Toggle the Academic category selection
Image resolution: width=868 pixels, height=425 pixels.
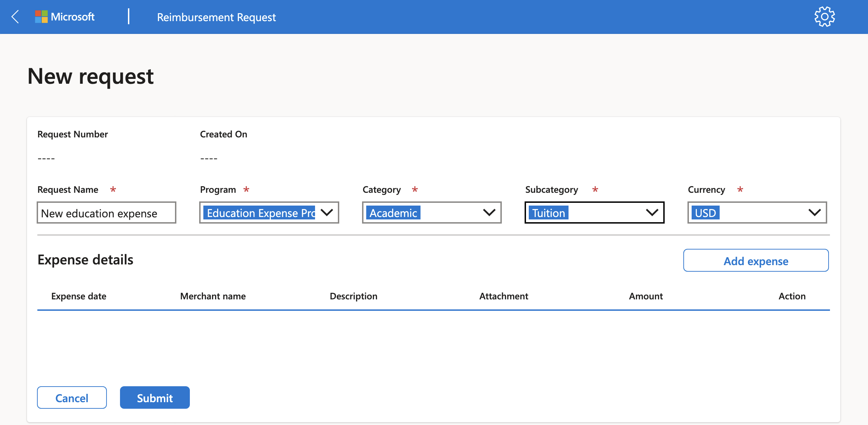(x=432, y=212)
